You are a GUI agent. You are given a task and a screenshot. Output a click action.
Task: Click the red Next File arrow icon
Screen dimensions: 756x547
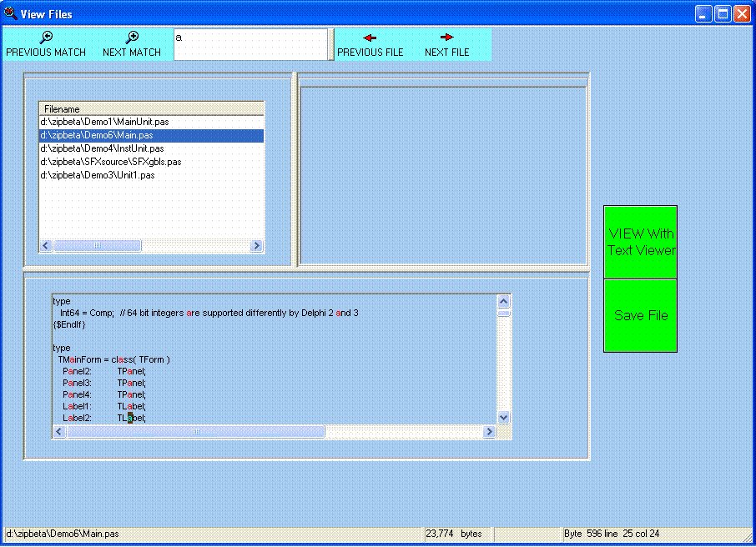pyautogui.click(x=447, y=38)
